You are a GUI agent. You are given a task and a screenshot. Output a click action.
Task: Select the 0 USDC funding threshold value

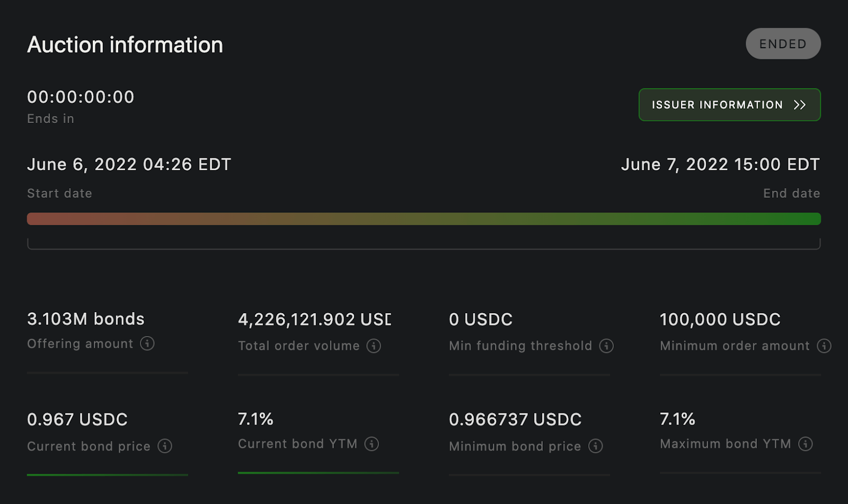pos(481,319)
